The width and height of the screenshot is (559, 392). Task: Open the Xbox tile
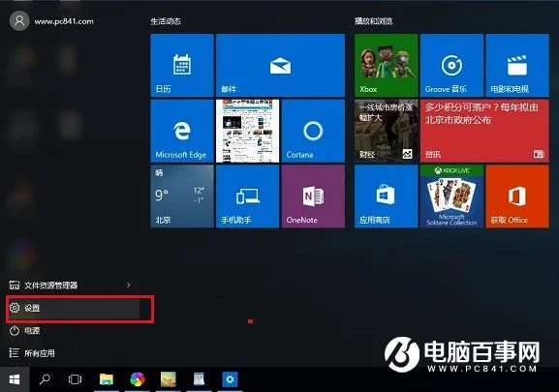click(387, 65)
